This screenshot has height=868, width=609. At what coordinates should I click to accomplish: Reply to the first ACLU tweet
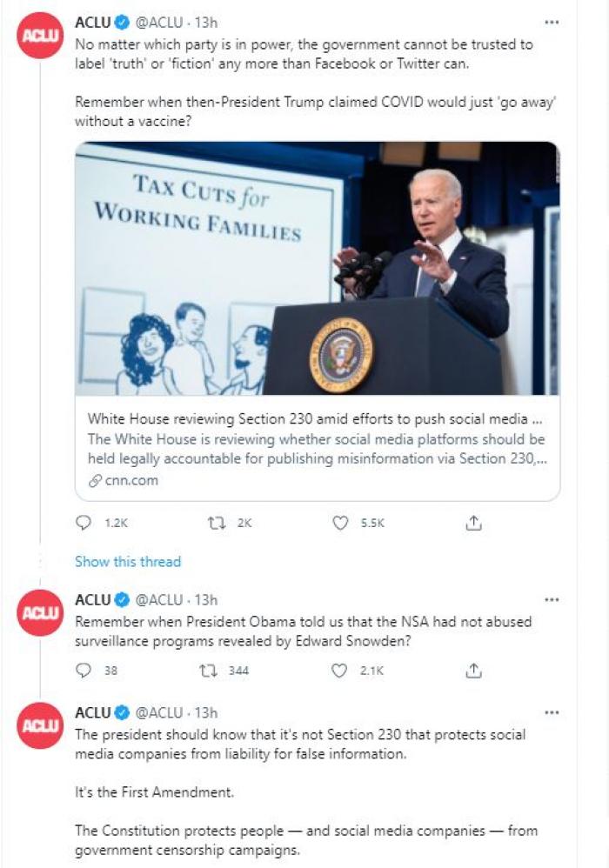(x=84, y=524)
